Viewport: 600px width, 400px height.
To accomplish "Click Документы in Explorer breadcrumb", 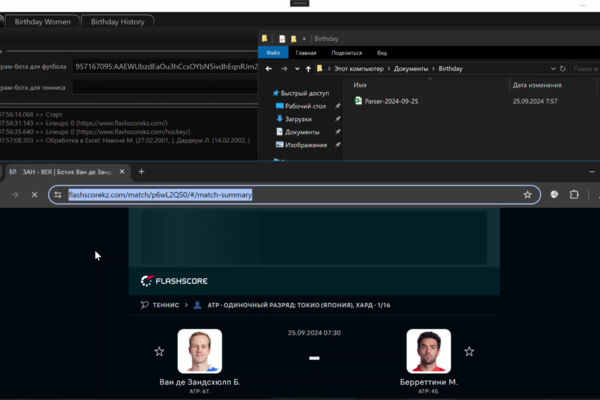I will click(411, 69).
